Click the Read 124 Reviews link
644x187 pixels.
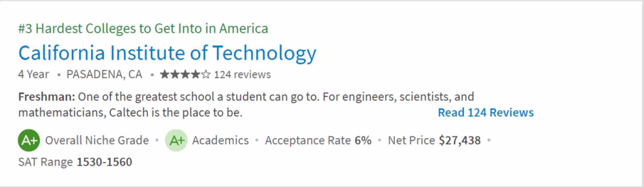486,113
